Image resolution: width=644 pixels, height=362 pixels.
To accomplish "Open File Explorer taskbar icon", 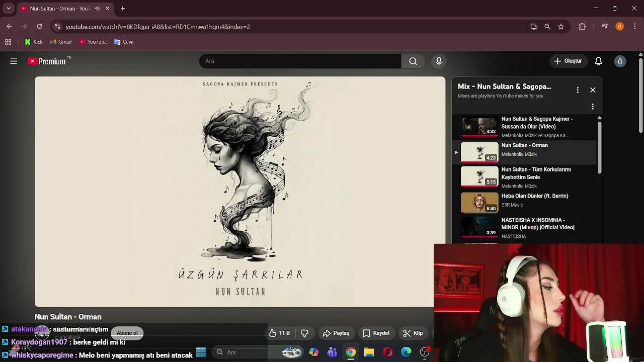I will (369, 352).
